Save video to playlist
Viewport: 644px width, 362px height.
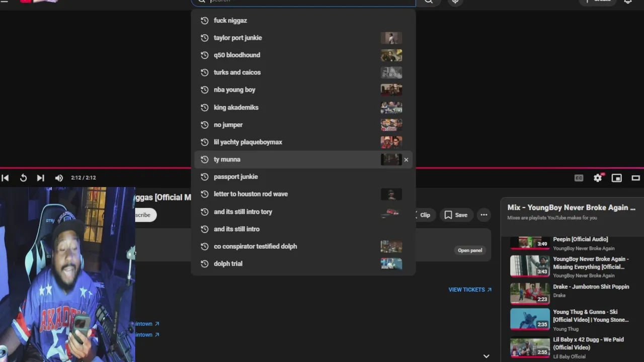point(456,215)
